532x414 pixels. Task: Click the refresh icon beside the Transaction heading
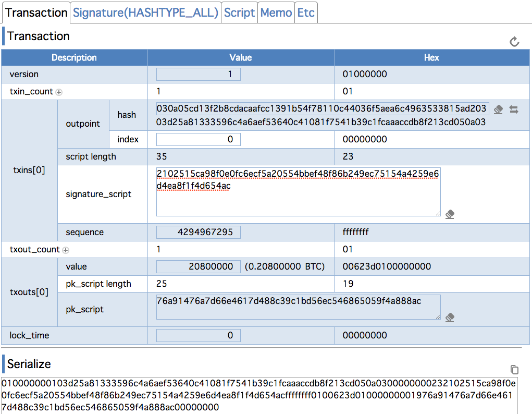click(514, 42)
